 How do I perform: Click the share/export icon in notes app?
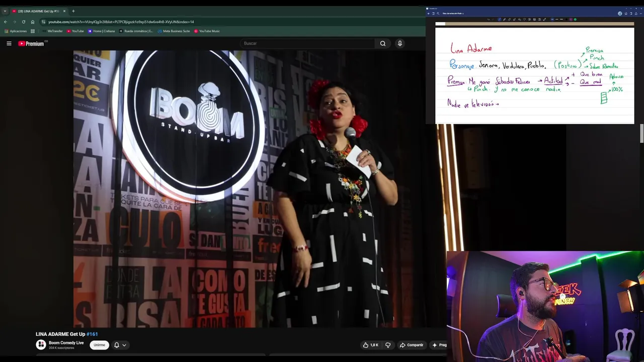pyautogui.click(x=636, y=14)
